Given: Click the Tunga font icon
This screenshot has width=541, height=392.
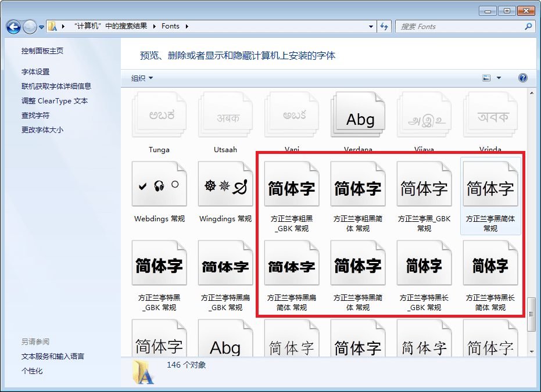Looking at the screenshot, I should coord(159,118).
